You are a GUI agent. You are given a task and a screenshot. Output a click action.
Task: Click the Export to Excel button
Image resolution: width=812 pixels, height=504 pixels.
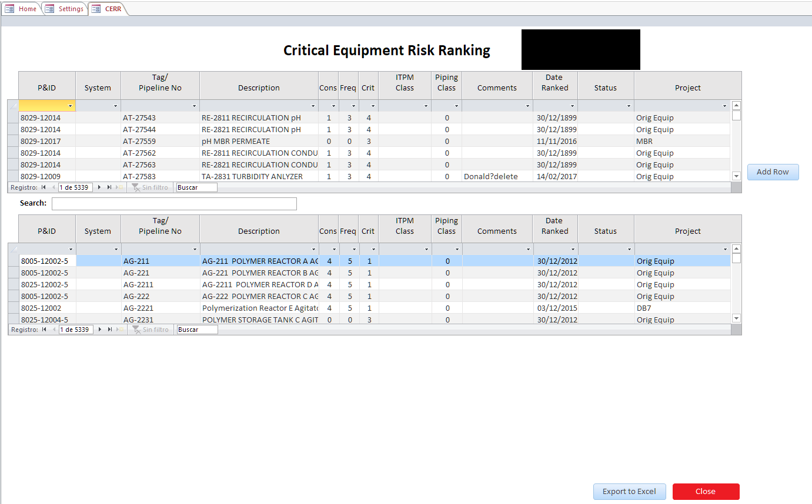pos(629,492)
